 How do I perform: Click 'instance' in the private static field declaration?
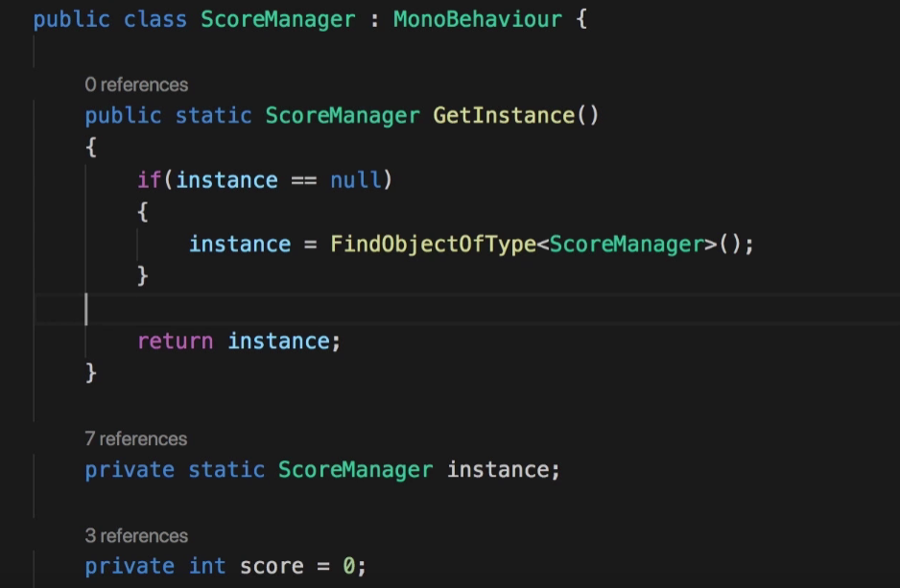coord(498,470)
